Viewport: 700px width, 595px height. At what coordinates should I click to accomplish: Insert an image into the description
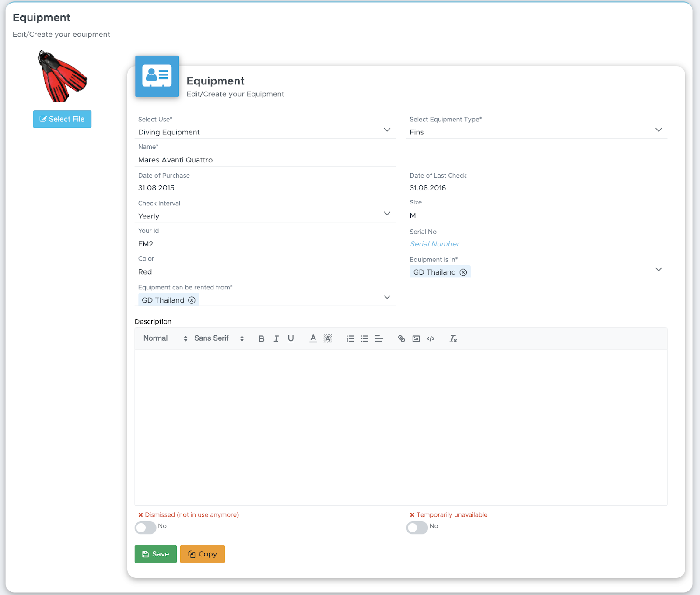(416, 338)
